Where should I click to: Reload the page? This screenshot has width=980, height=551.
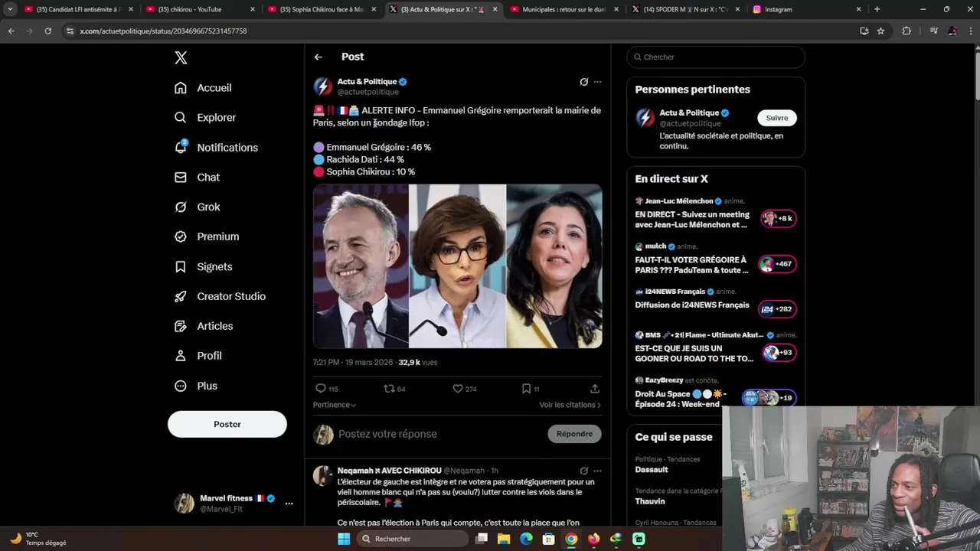coord(48,31)
